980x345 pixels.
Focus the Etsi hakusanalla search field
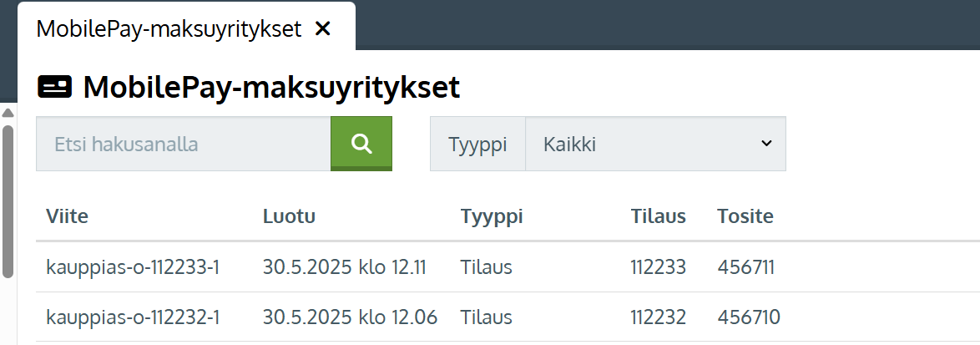(183, 144)
